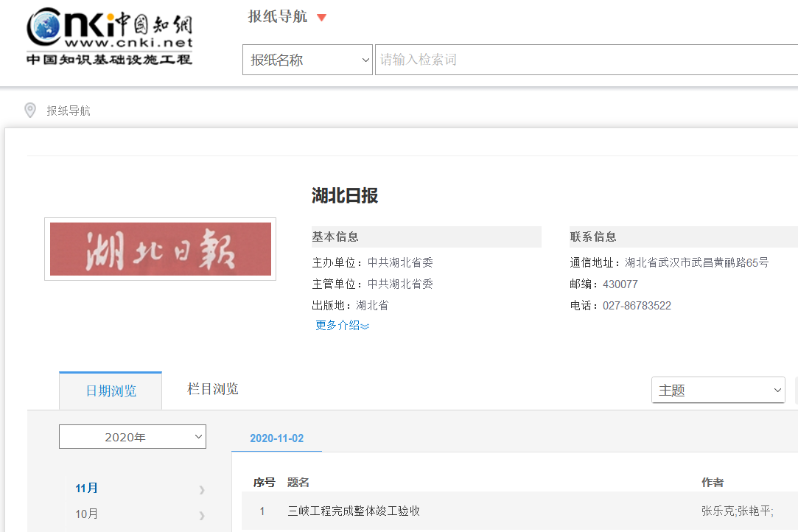Image resolution: width=798 pixels, height=532 pixels.
Task: Open the 报纸名称 search field selector
Action: 307,60
